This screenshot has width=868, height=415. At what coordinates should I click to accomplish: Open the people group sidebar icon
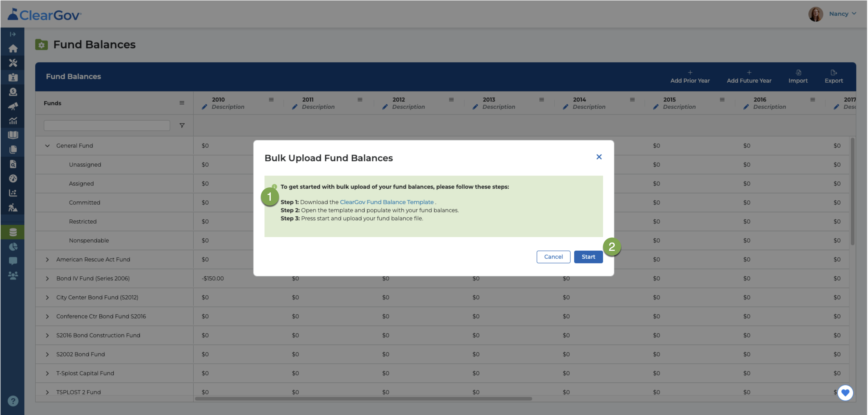pos(13,275)
